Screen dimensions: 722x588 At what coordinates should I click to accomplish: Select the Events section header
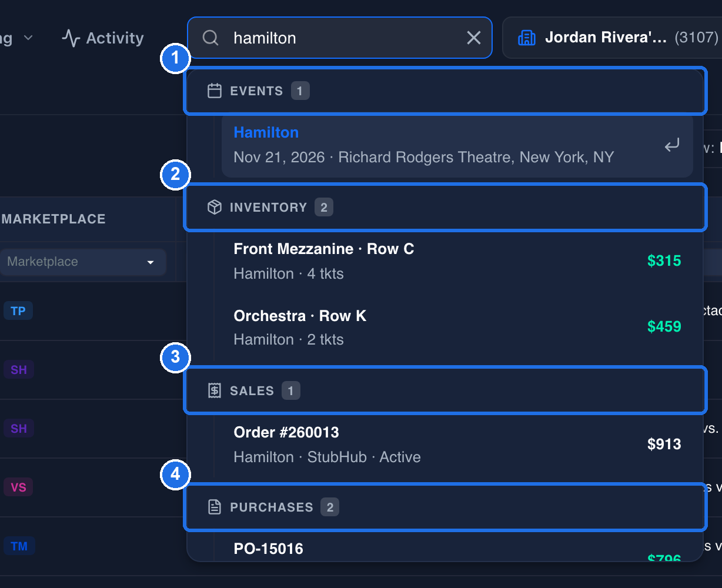445,91
